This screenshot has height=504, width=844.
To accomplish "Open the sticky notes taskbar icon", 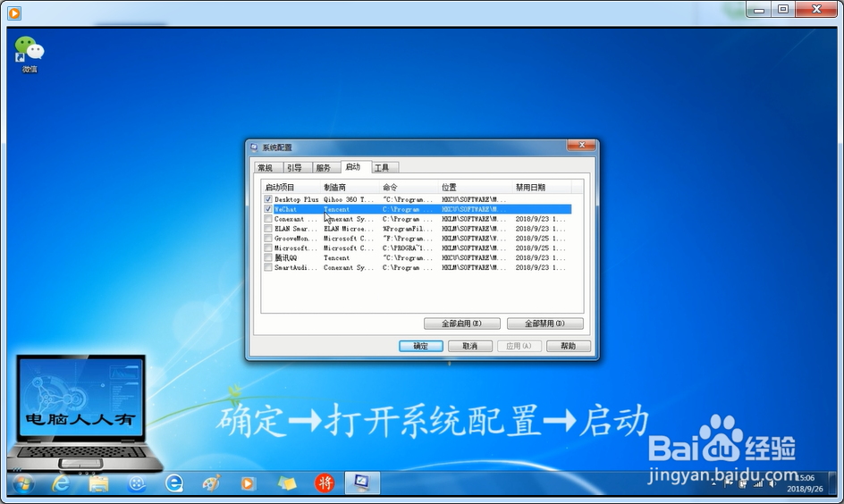I will tap(286, 483).
